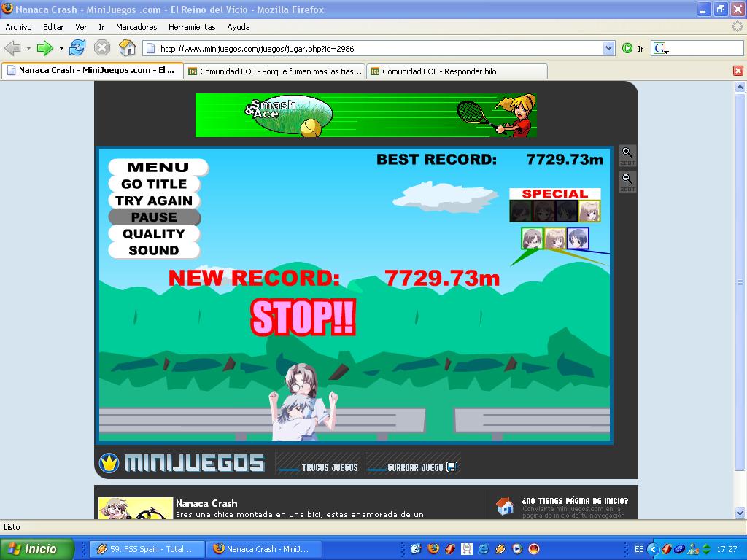This screenshot has width=747, height=560.
Task: Open the address bar history dropdown
Action: click(608, 48)
